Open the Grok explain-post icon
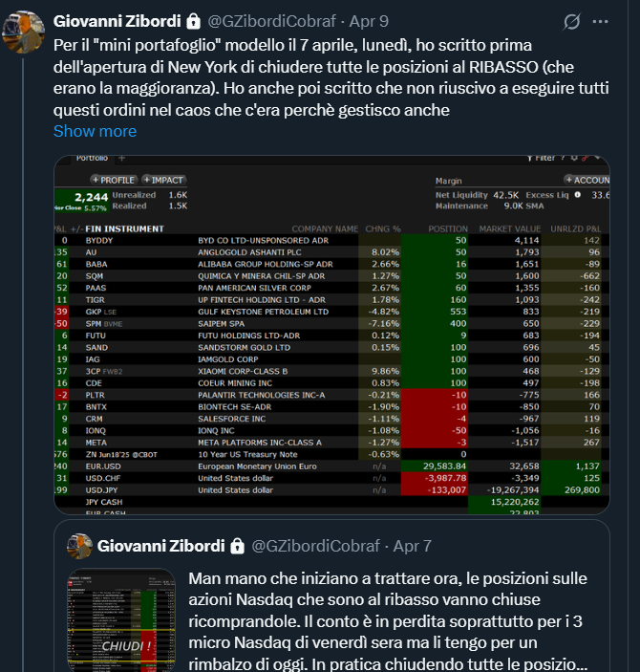 [x=573, y=20]
